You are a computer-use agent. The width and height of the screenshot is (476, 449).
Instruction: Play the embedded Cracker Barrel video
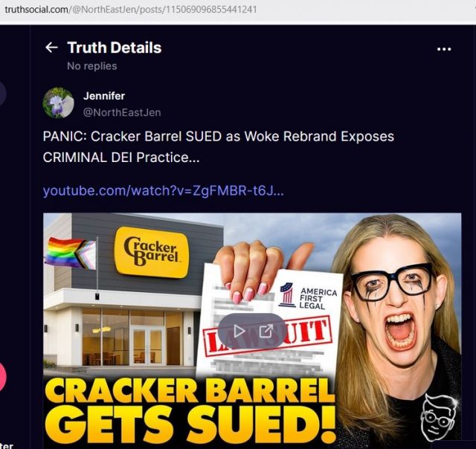pos(239,331)
